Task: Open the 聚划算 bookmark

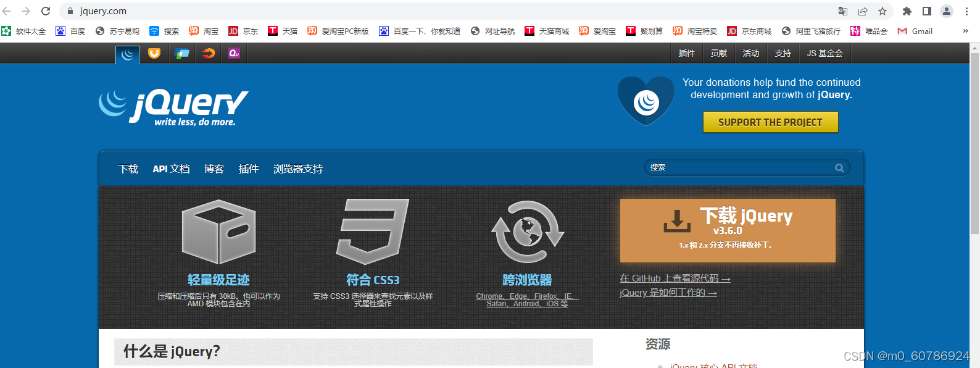Action: pyautogui.click(x=645, y=31)
